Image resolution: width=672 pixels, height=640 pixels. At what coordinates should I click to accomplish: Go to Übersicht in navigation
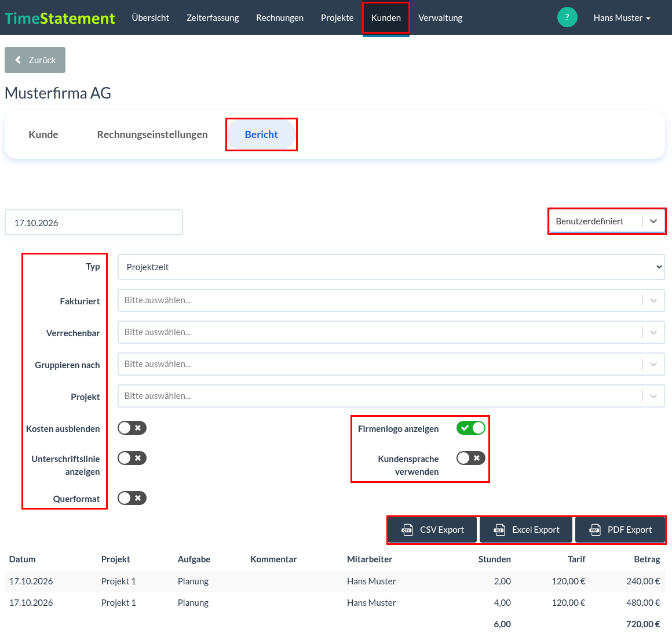(x=151, y=18)
